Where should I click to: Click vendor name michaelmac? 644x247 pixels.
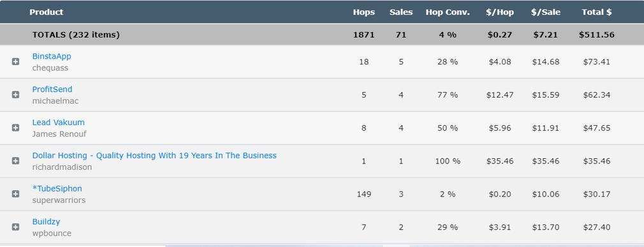(x=55, y=101)
